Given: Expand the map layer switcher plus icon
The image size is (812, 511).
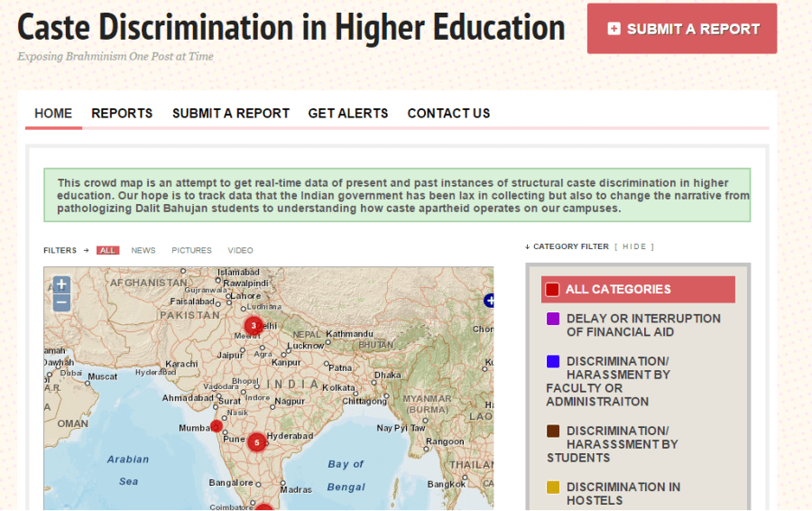Looking at the screenshot, I should [x=489, y=301].
